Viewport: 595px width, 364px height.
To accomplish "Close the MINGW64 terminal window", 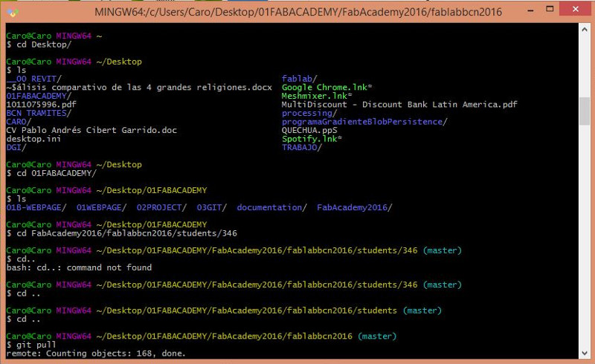I will pyautogui.click(x=576, y=9).
